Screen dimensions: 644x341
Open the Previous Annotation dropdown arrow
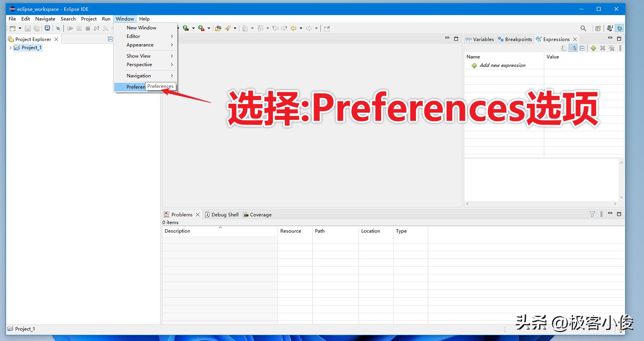(267, 28)
